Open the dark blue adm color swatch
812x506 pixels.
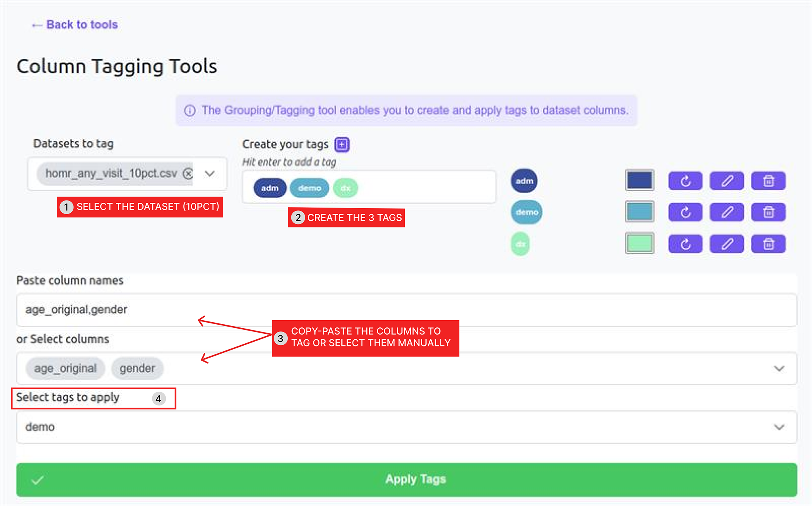[639, 180]
